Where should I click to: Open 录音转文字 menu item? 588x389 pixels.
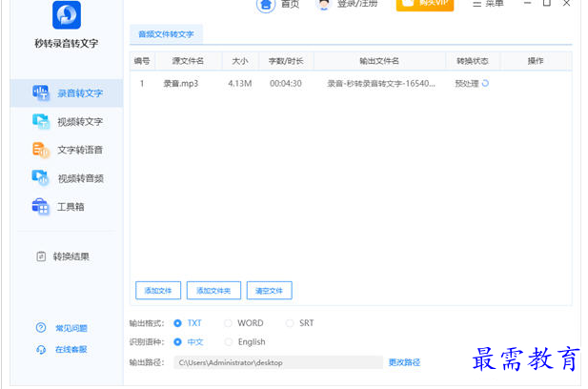point(80,93)
